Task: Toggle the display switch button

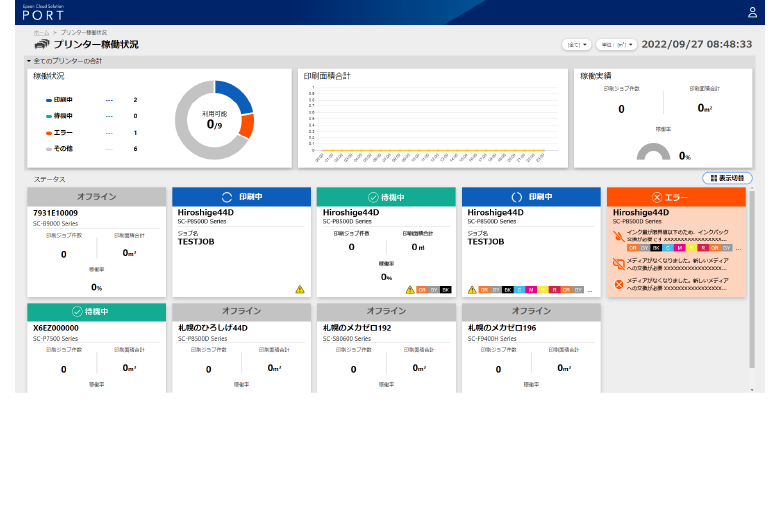Action: point(727,177)
